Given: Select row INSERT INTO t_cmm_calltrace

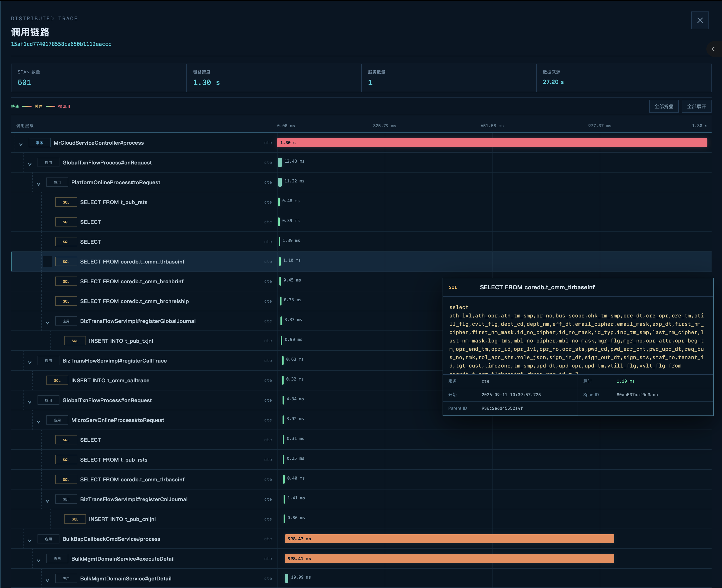Looking at the screenshot, I should tap(361, 380).
